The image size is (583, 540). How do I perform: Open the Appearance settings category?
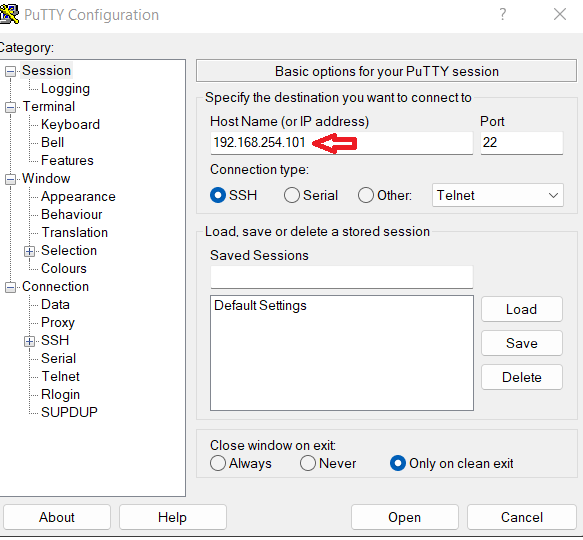(78, 196)
